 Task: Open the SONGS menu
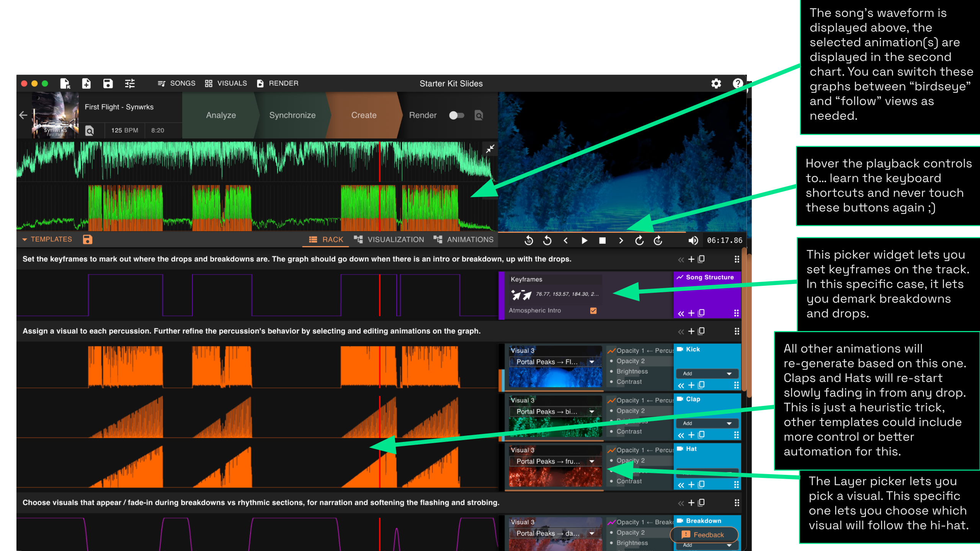tap(177, 83)
